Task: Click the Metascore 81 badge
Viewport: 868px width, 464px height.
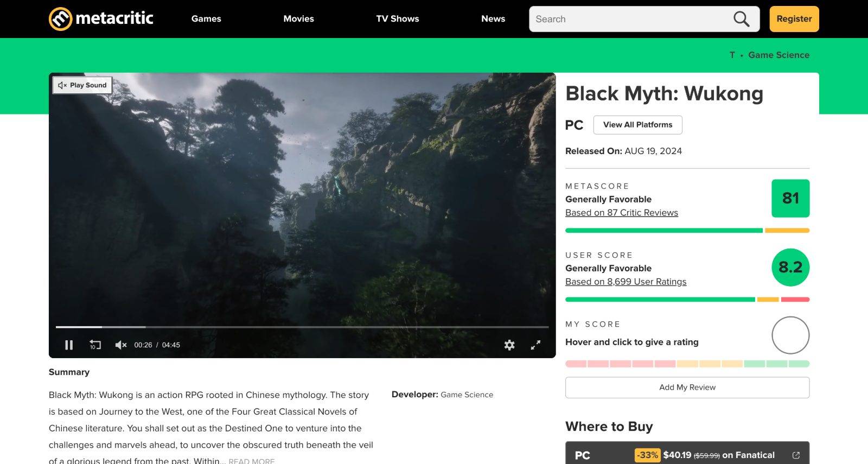Action: (790, 198)
